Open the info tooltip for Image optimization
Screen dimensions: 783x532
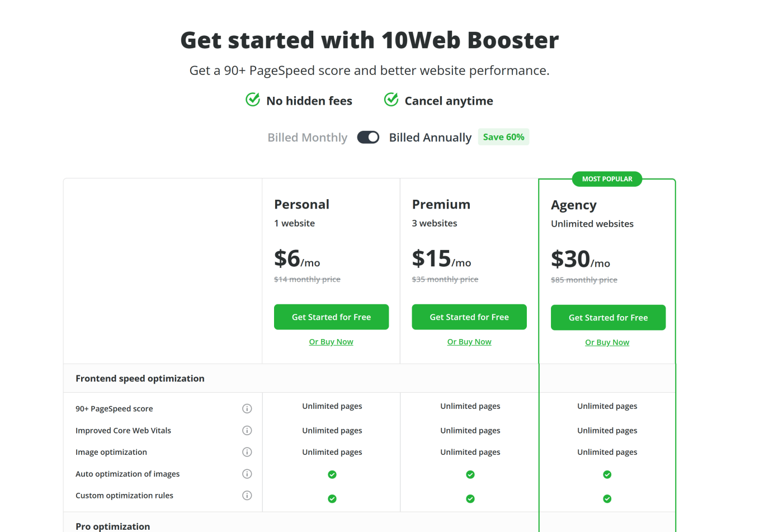[x=247, y=452]
